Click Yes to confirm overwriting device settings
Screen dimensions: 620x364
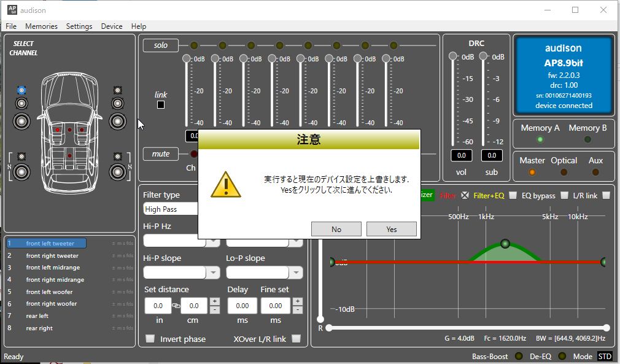(392, 229)
